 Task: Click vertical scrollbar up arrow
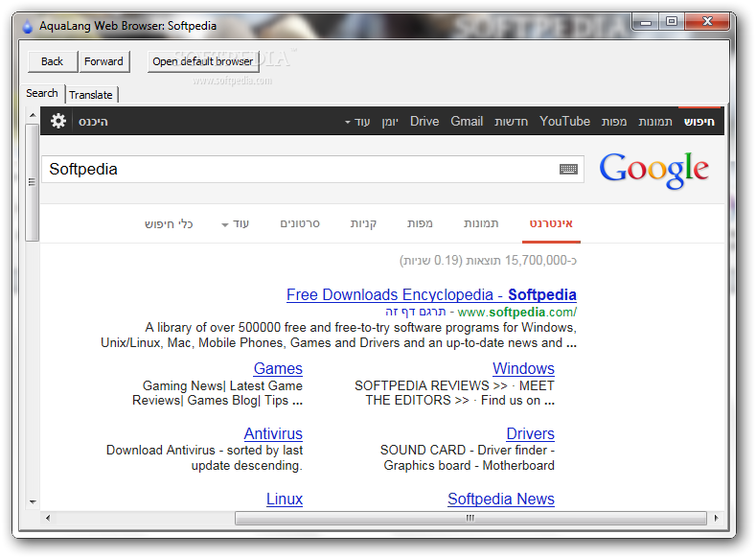point(33,115)
